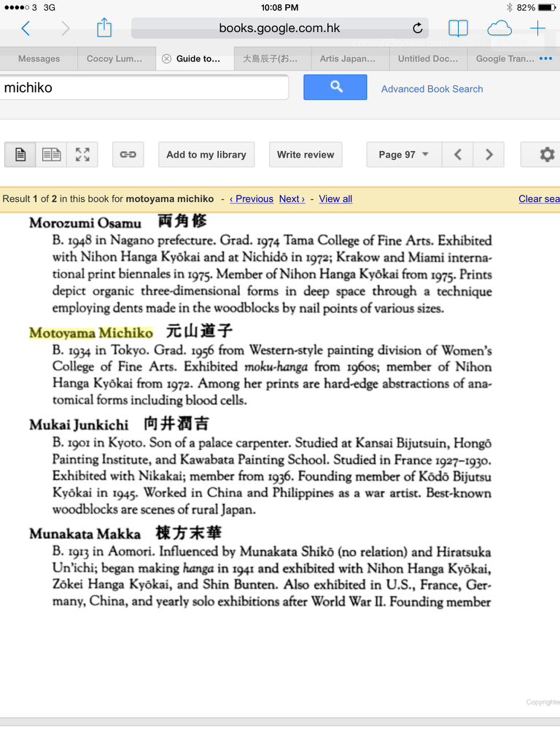Switch to single page view

[x=20, y=155]
